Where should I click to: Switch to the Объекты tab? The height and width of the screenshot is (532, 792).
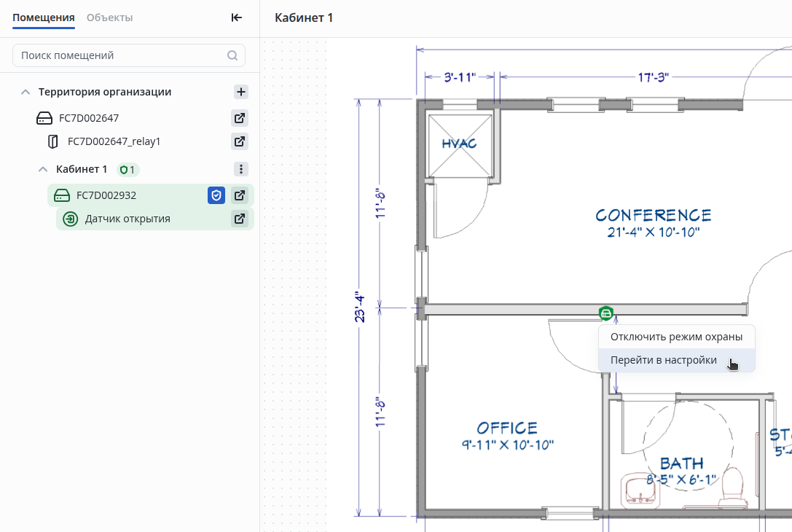[109, 17]
